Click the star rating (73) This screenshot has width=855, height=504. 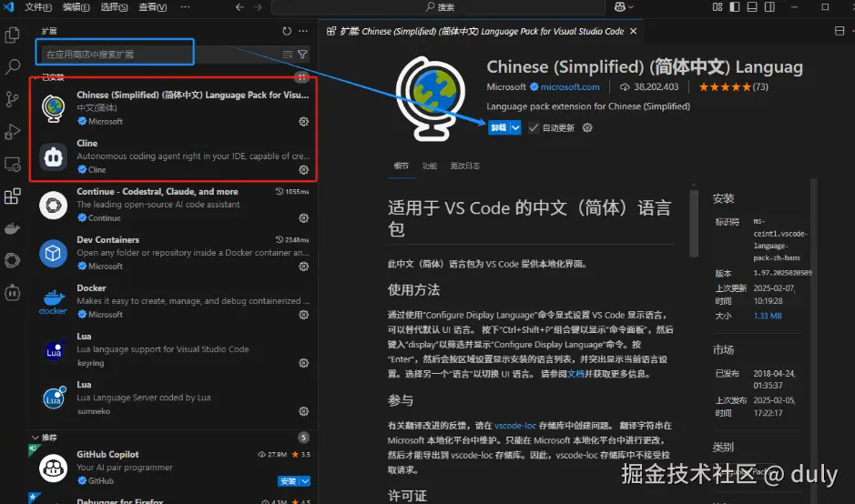(x=733, y=86)
